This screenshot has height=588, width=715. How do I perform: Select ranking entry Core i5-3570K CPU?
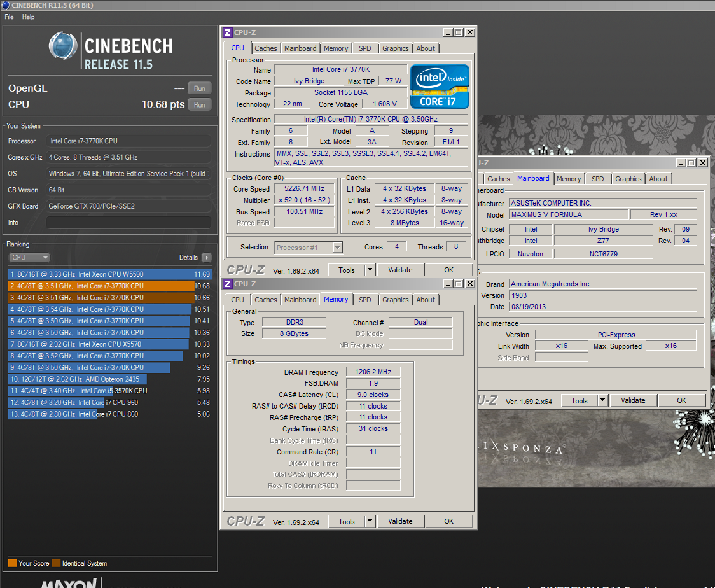[109, 391]
